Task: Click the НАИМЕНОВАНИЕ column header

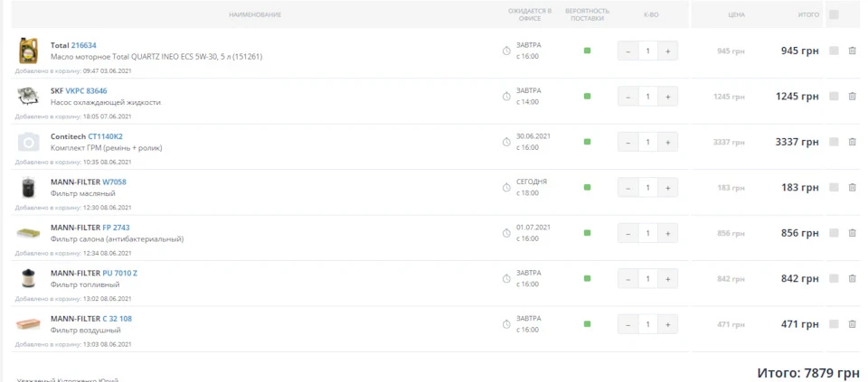Action: click(x=255, y=15)
